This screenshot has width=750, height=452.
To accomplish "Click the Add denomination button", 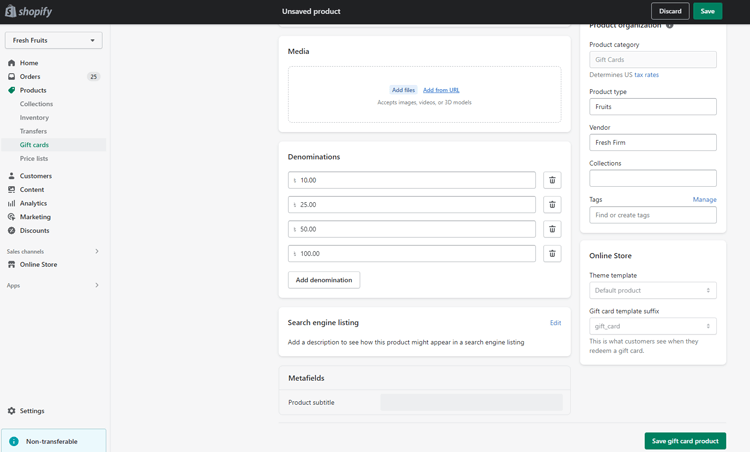I will pos(324,280).
